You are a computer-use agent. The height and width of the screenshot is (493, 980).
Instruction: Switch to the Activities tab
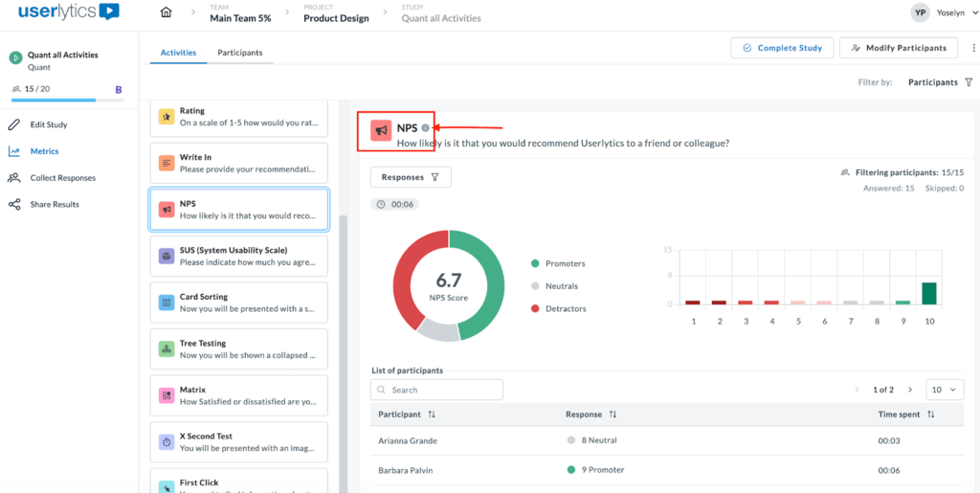178,53
